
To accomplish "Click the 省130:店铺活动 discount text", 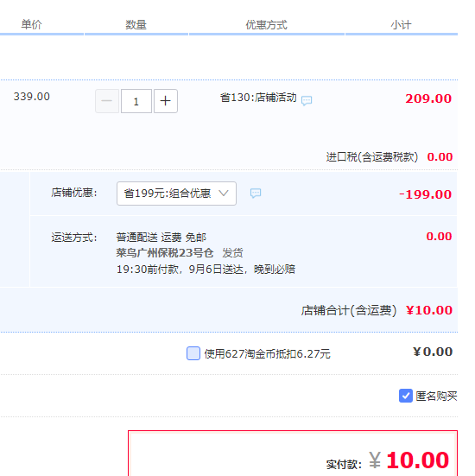I will [x=258, y=98].
